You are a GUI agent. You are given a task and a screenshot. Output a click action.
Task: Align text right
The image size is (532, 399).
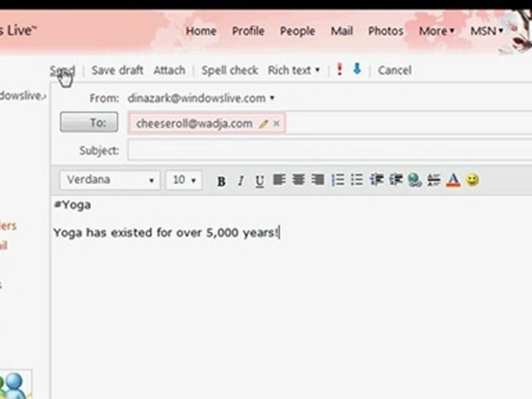coord(318,180)
